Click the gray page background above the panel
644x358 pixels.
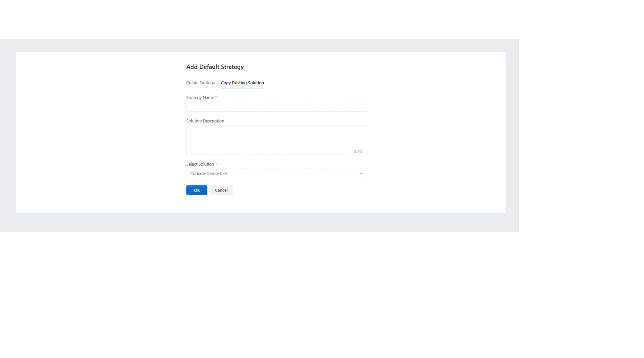(x=260, y=46)
